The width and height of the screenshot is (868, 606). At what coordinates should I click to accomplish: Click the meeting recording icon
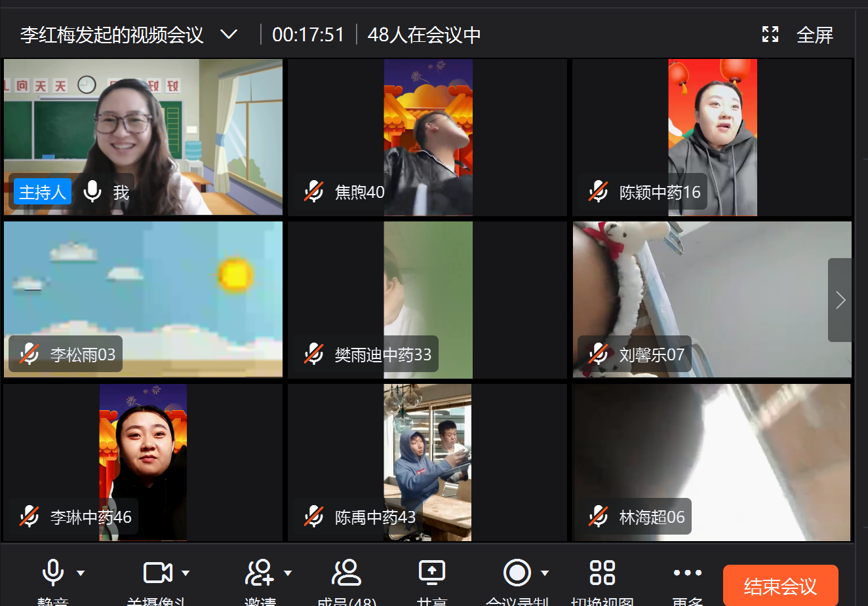517,573
